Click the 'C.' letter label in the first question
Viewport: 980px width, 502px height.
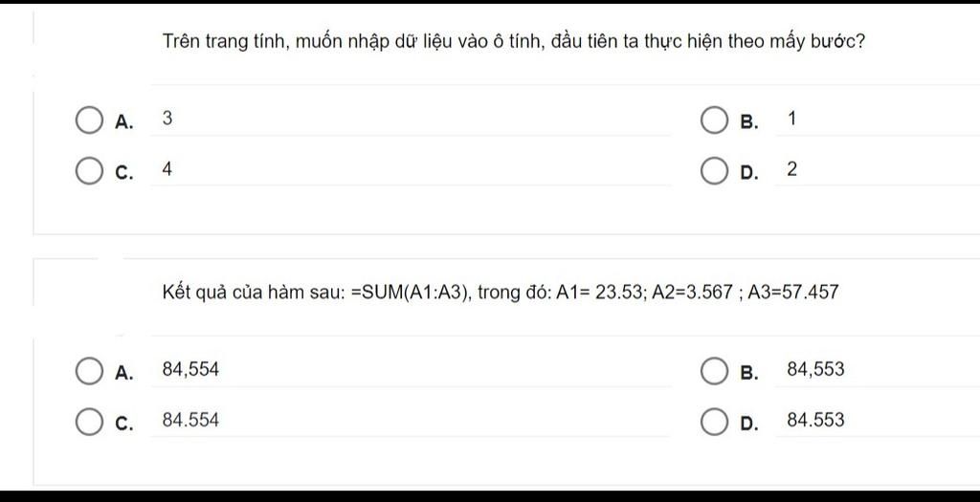(x=124, y=173)
